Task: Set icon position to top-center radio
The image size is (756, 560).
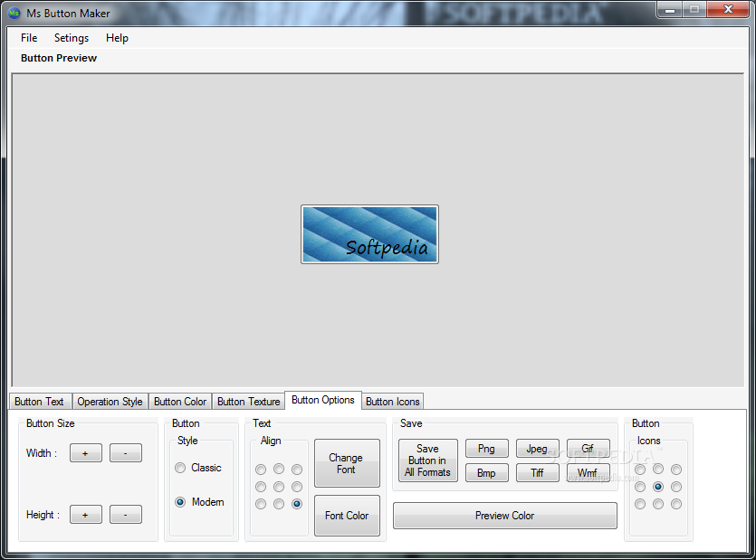Action: [658, 469]
